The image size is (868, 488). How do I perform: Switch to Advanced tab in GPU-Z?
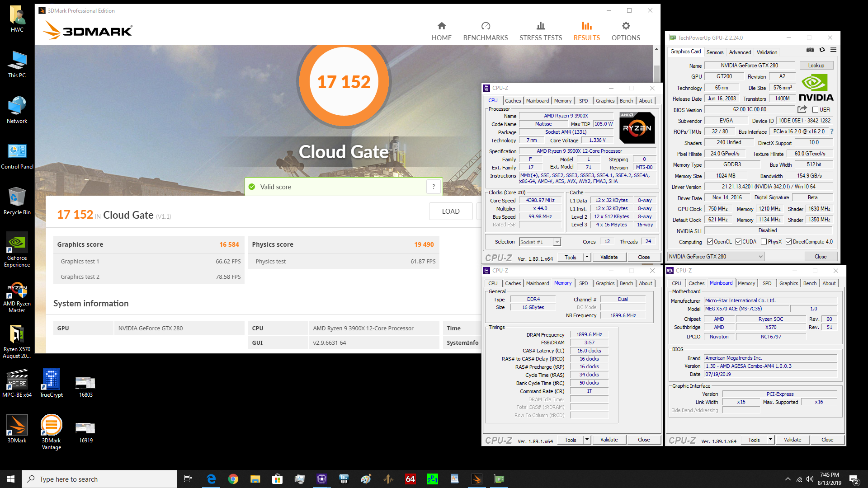(740, 52)
